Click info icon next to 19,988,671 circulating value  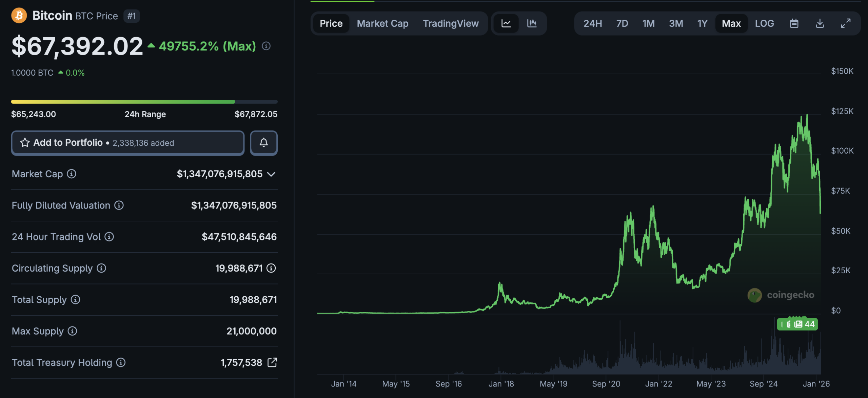tap(271, 268)
